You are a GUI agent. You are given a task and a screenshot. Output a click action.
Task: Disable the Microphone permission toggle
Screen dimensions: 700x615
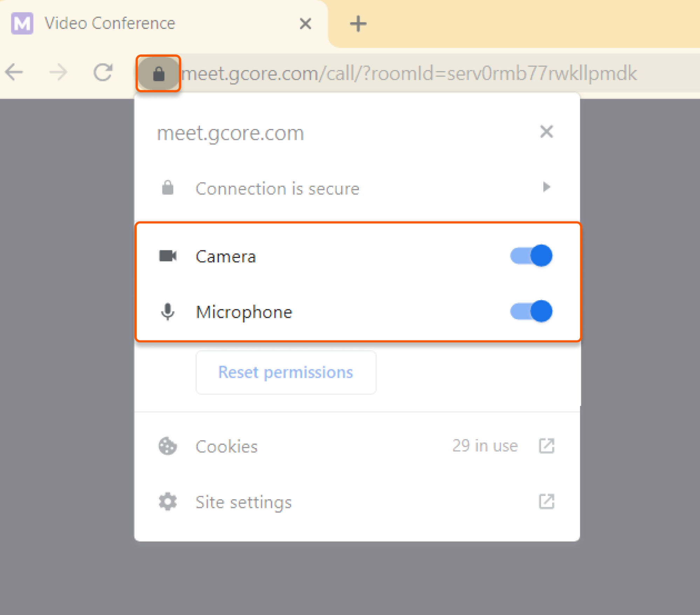coord(531,312)
